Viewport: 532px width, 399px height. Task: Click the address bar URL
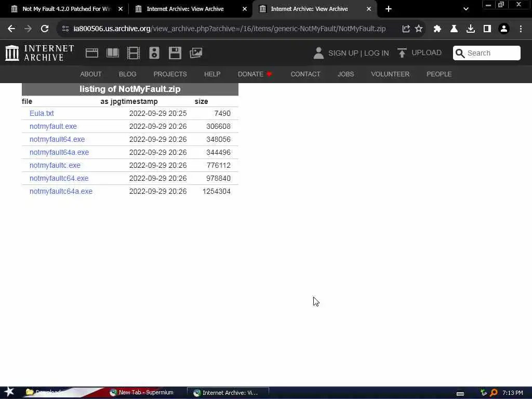pos(229,29)
